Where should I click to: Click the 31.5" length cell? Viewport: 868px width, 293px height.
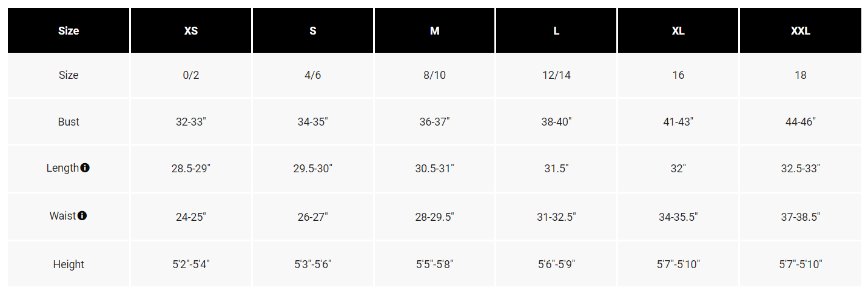coord(556,169)
